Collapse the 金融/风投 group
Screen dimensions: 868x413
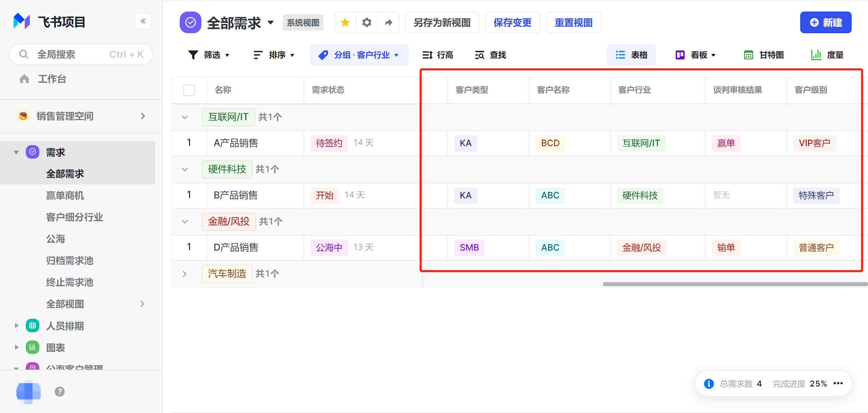point(185,222)
